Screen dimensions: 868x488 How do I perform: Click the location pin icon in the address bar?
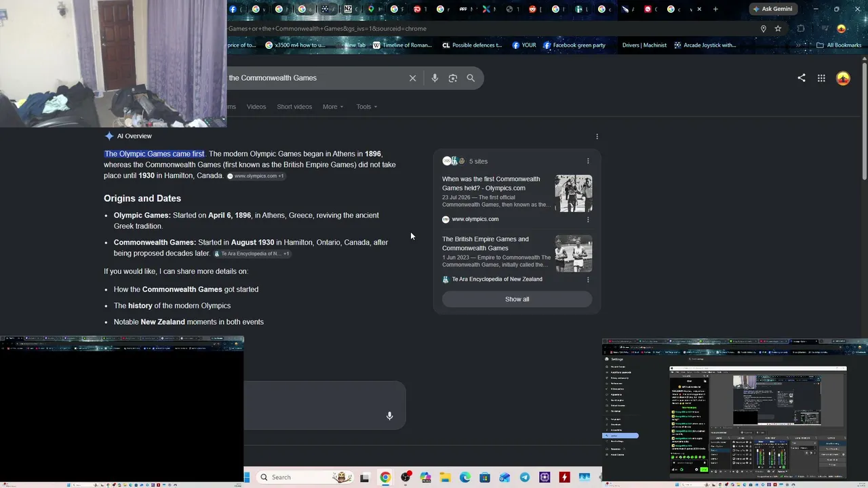click(x=763, y=28)
